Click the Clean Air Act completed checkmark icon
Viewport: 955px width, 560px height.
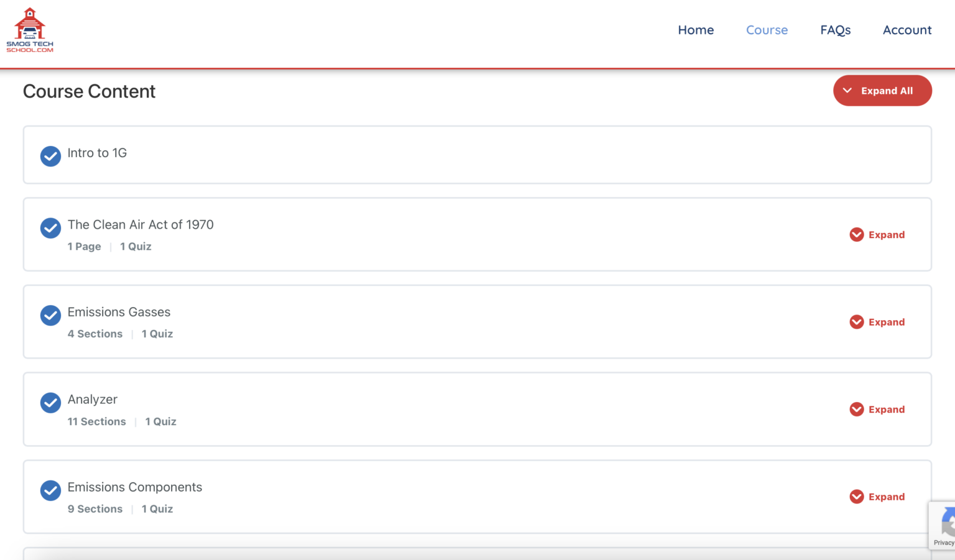tap(50, 228)
